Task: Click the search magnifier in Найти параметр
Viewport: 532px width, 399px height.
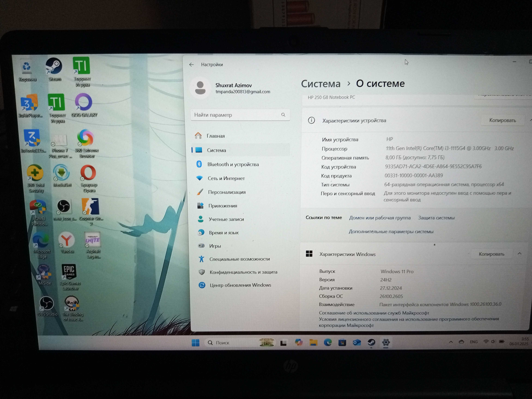Action: [x=283, y=115]
